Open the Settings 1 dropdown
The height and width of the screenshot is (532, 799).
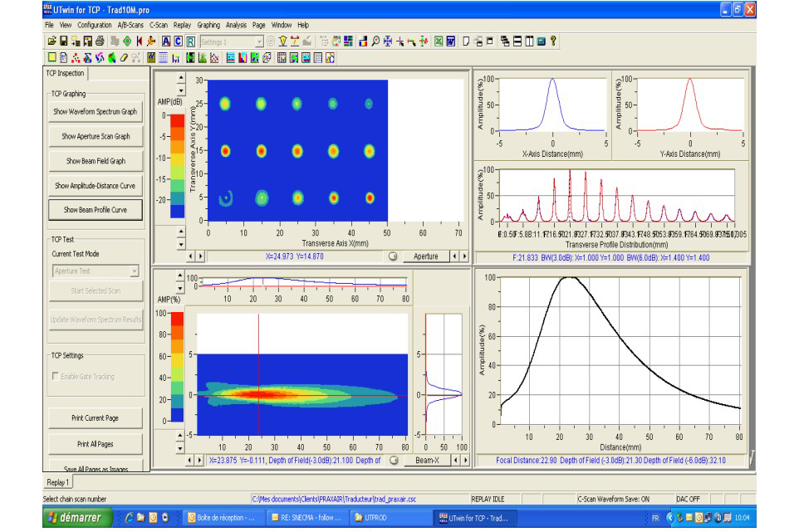tap(259, 41)
